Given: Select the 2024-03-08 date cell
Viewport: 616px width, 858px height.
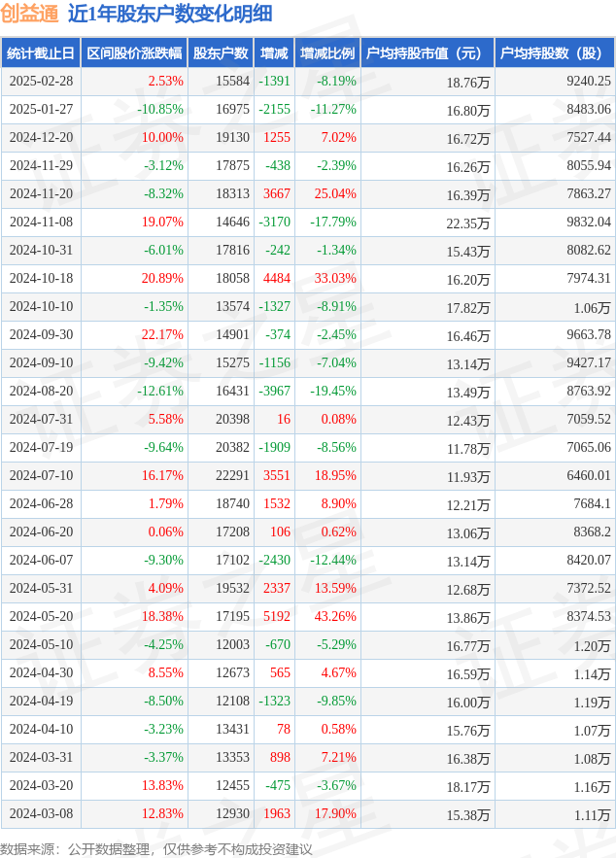Looking at the screenshot, I should (41, 813).
